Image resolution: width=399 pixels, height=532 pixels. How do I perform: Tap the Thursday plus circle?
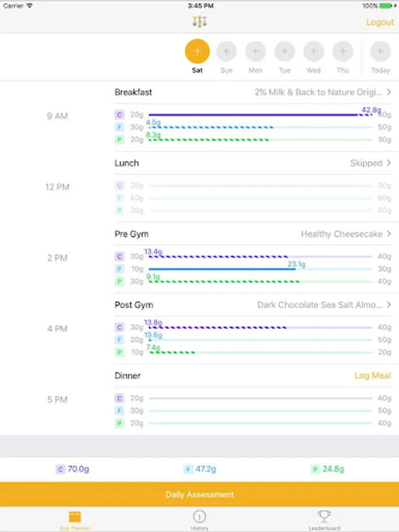[343, 51]
